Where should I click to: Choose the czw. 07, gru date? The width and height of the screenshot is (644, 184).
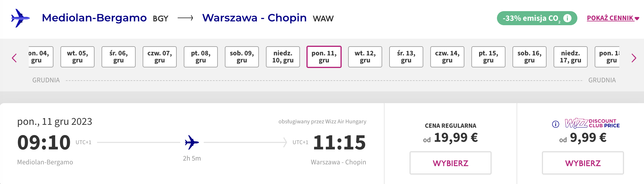pyautogui.click(x=160, y=57)
